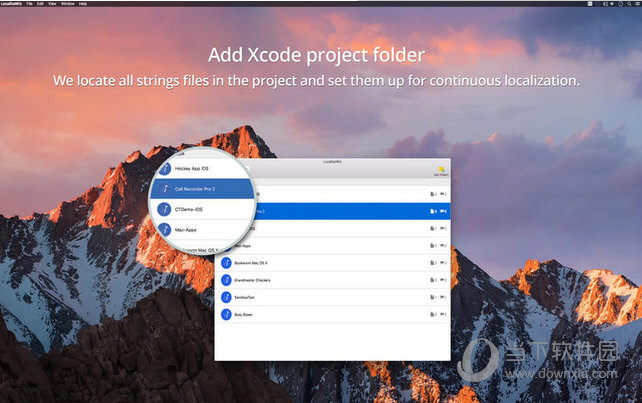Click the file count icon in SandboxTest row
The width and height of the screenshot is (642, 403).
[x=432, y=297]
